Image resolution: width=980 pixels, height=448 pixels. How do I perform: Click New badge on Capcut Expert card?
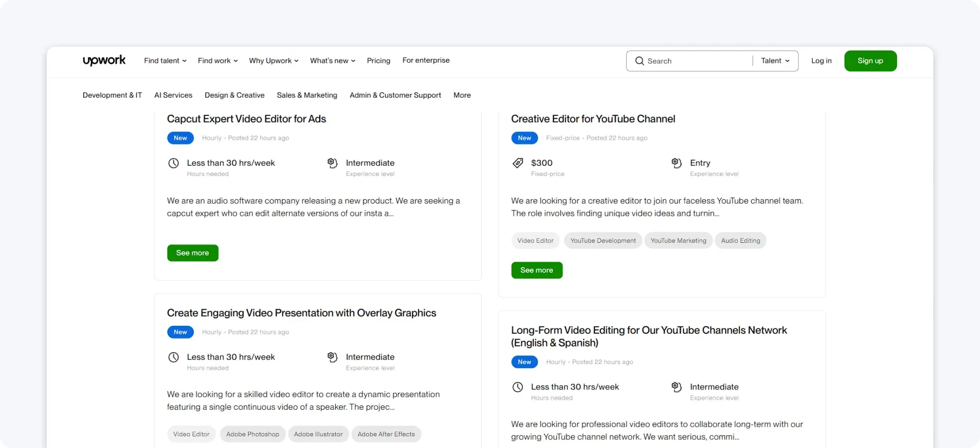click(x=181, y=138)
